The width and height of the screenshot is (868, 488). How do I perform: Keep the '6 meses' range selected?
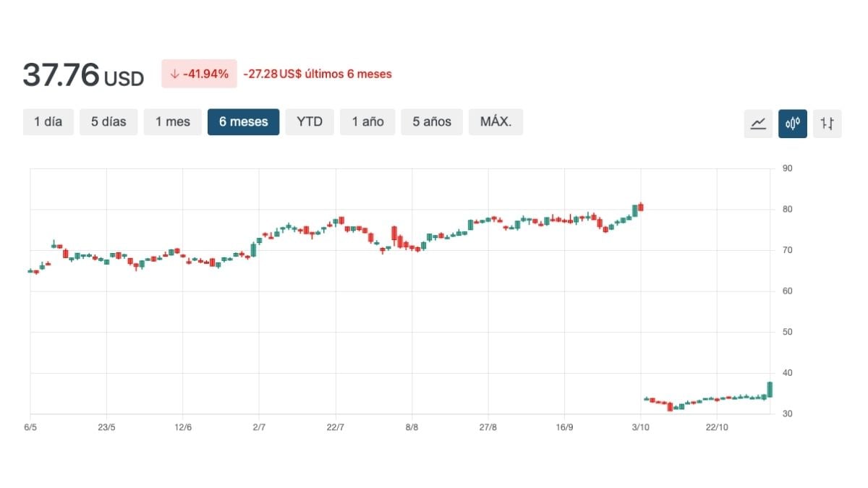(243, 121)
